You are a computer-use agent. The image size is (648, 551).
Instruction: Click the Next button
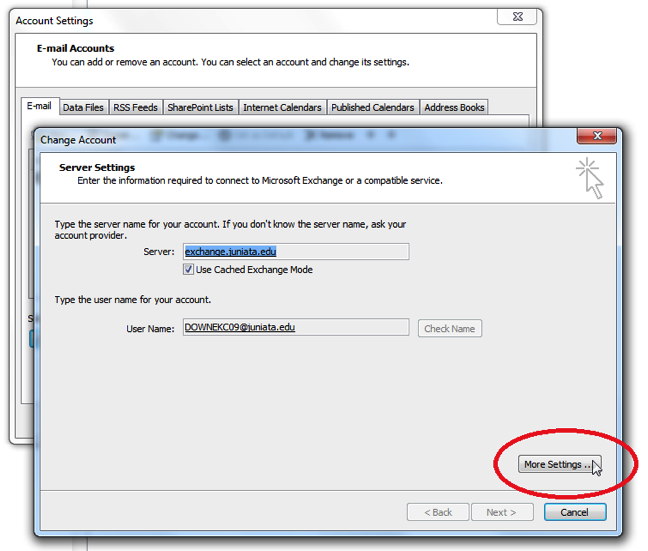coord(502,512)
